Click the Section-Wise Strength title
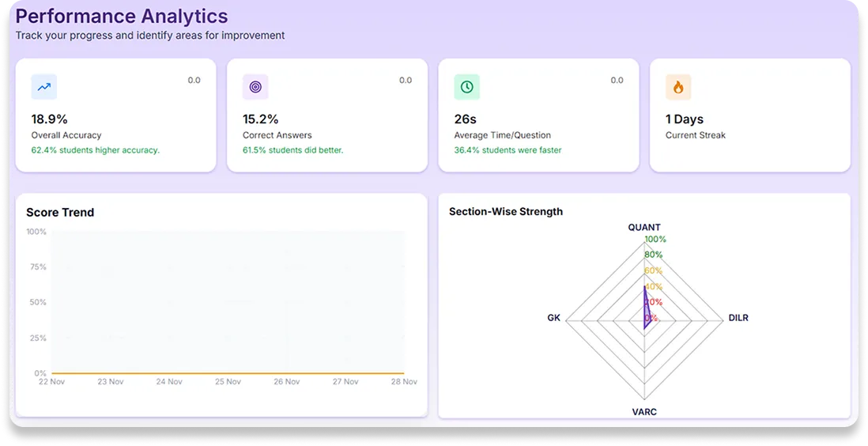The image size is (868, 446). point(506,212)
